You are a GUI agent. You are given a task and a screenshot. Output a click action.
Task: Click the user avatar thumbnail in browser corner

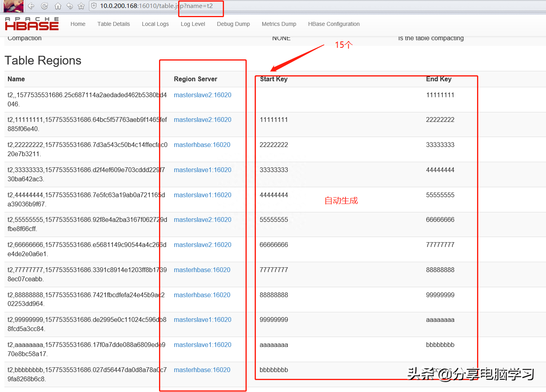(x=14, y=6)
